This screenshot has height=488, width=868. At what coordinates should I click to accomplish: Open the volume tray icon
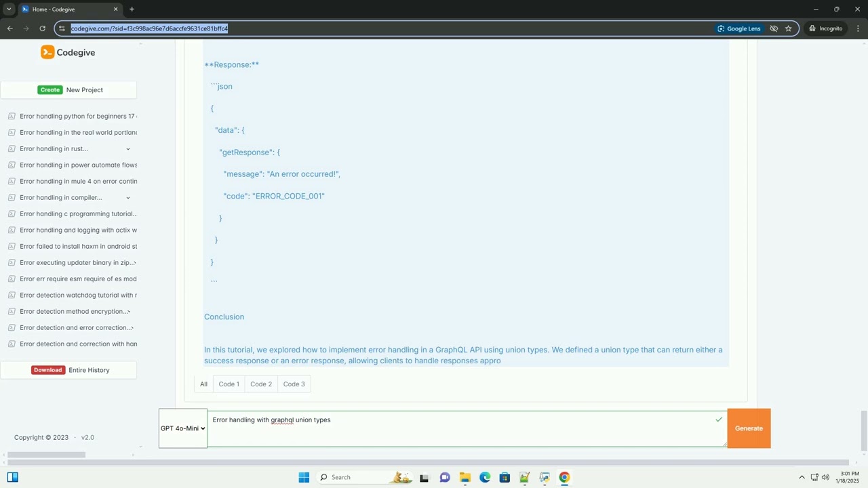tap(825, 477)
